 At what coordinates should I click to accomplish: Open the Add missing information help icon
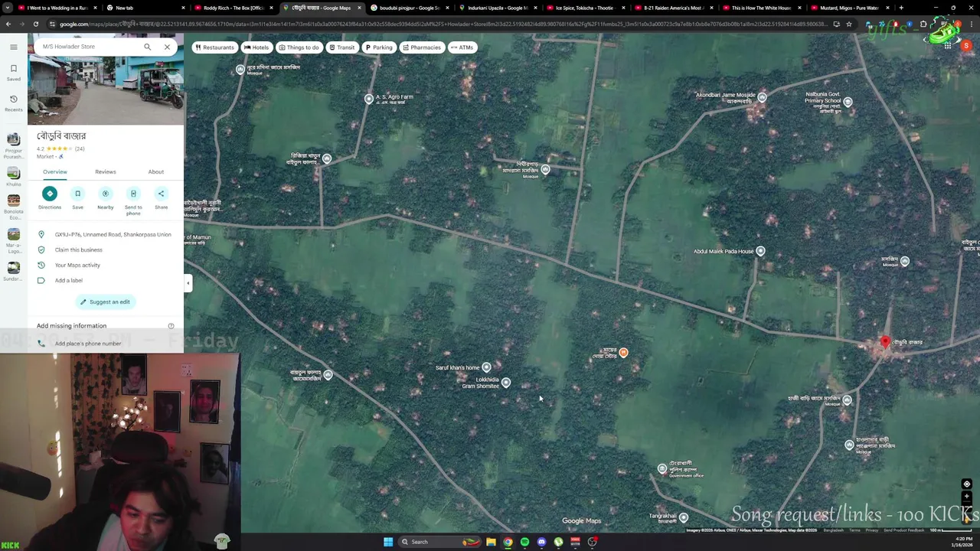(x=171, y=326)
